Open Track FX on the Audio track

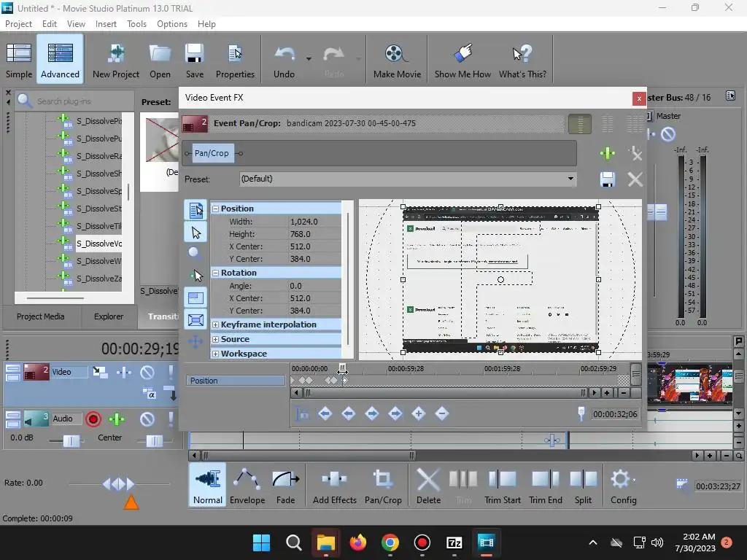pos(117,419)
